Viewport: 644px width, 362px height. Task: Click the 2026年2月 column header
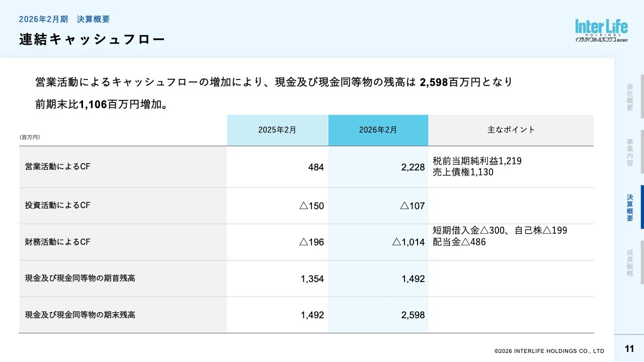coord(378,130)
